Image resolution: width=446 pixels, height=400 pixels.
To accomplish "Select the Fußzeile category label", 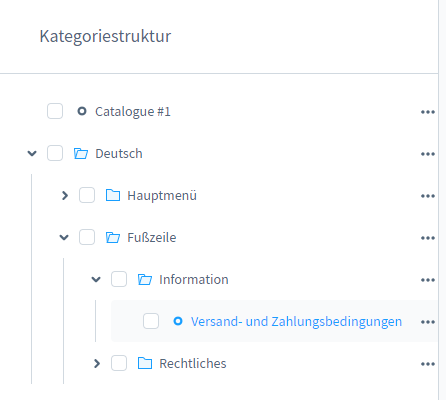I will 152,238.
